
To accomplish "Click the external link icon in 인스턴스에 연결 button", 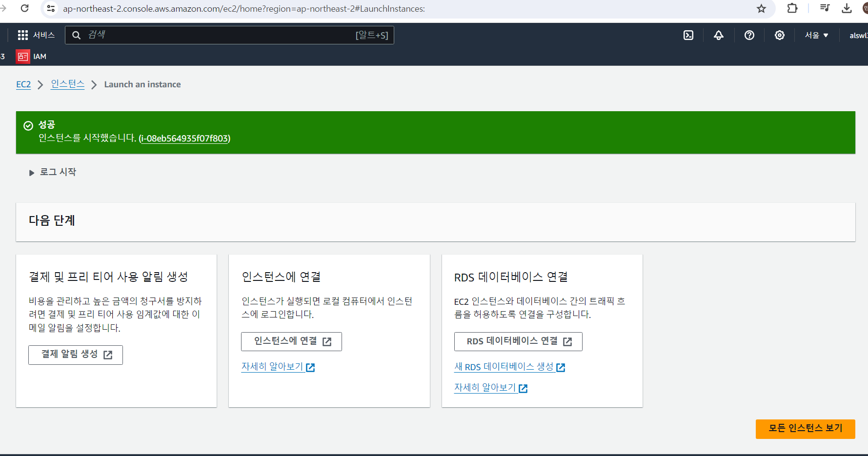I will pyautogui.click(x=327, y=342).
